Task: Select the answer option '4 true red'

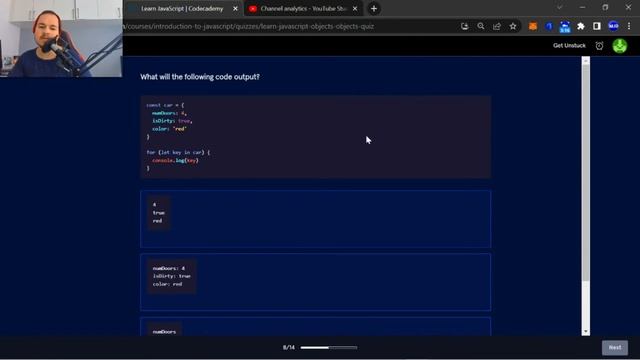Action: (x=316, y=219)
